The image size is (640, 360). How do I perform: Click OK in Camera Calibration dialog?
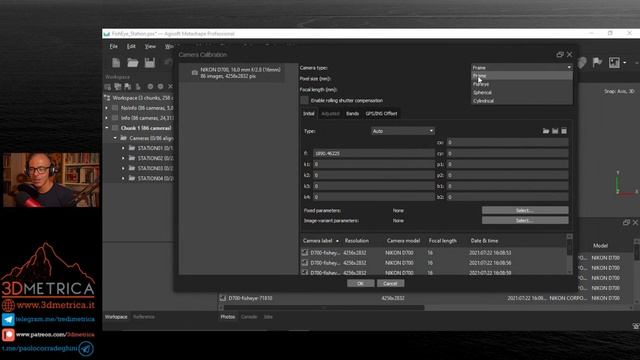tap(360, 283)
